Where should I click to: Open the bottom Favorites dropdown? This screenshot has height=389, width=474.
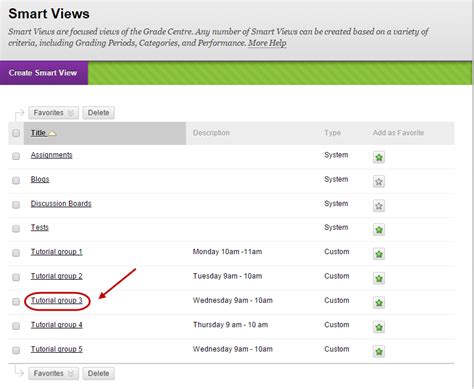point(53,373)
